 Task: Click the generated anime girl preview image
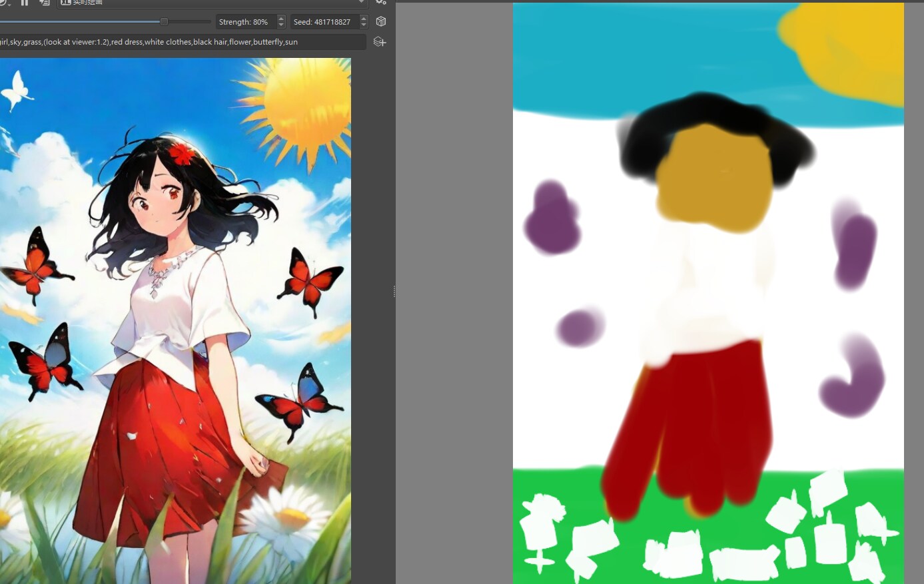tap(175, 320)
